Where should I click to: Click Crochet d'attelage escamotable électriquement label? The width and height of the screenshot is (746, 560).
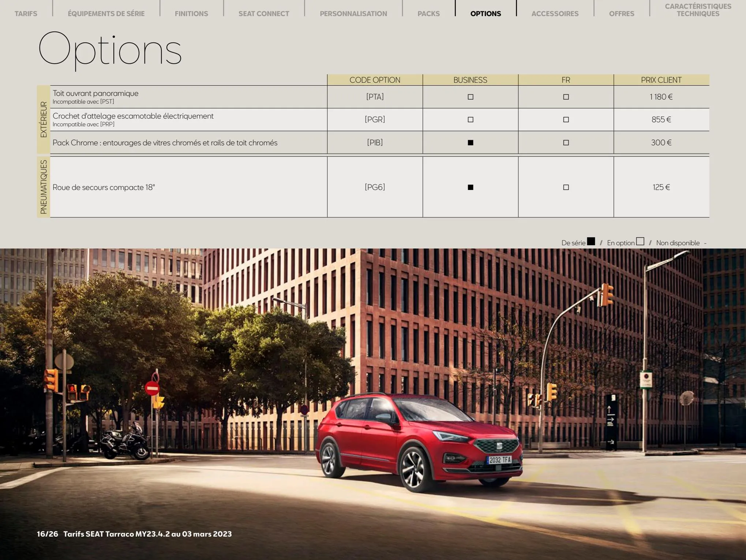click(133, 116)
